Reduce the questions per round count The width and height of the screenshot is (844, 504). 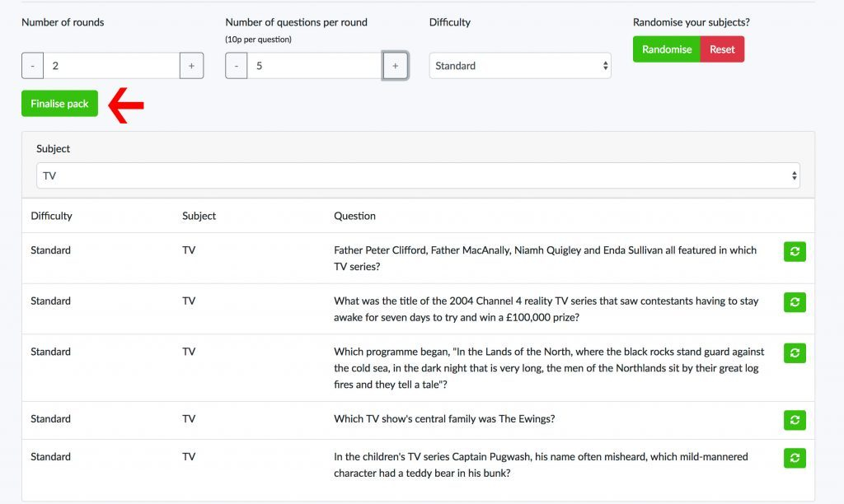pos(236,66)
